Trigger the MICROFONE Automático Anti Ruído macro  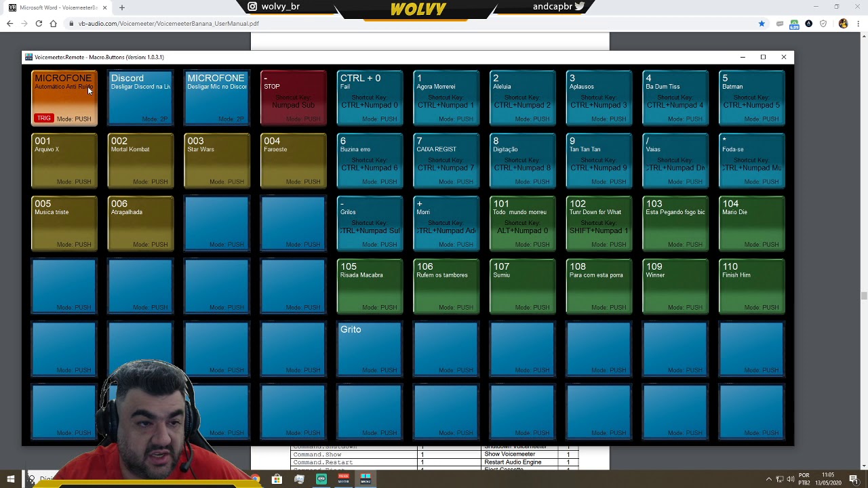[64, 98]
